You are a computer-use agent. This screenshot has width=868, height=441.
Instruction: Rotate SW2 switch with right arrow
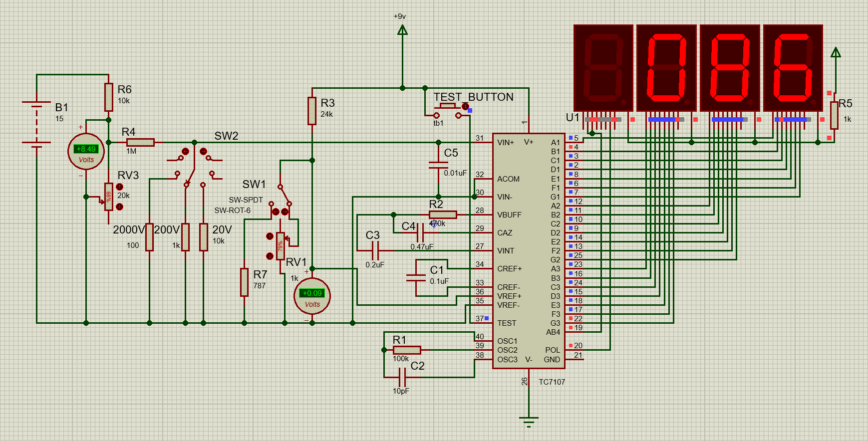(x=203, y=151)
